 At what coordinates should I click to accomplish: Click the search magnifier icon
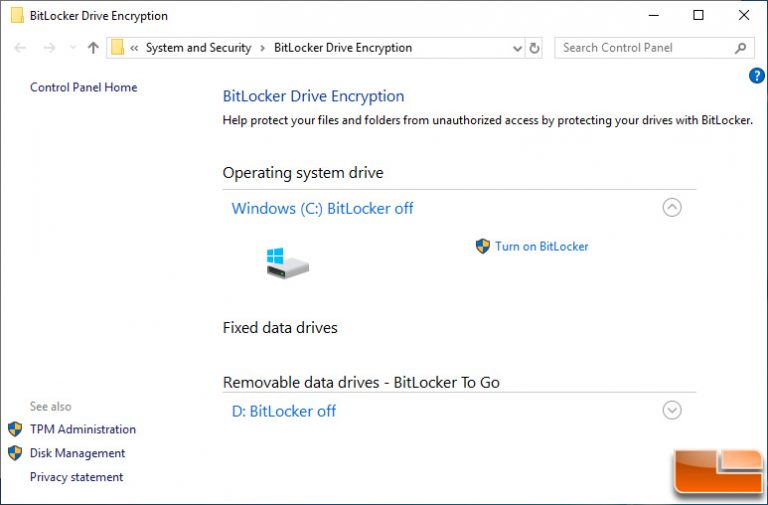tap(741, 48)
